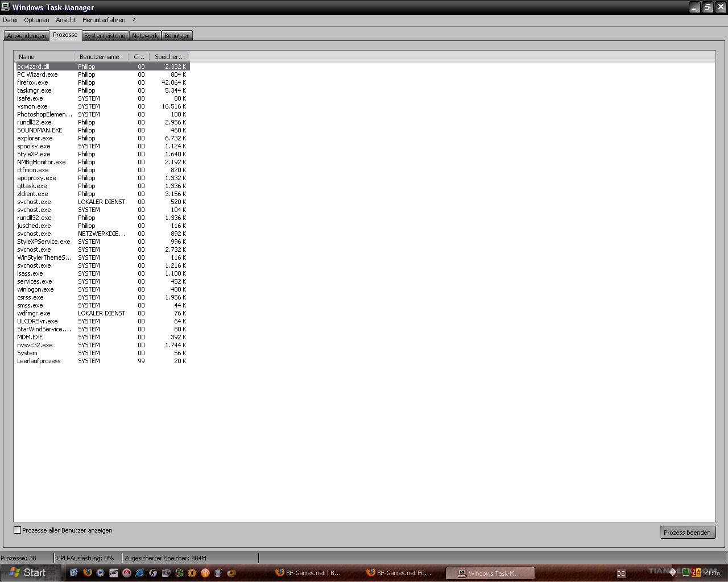Select firefox.exe process row
This screenshot has width=728, height=582.
pos(102,82)
